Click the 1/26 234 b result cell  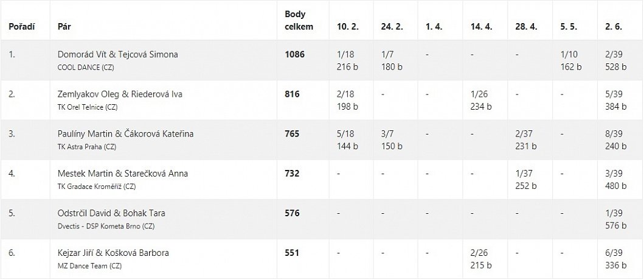coord(482,101)
